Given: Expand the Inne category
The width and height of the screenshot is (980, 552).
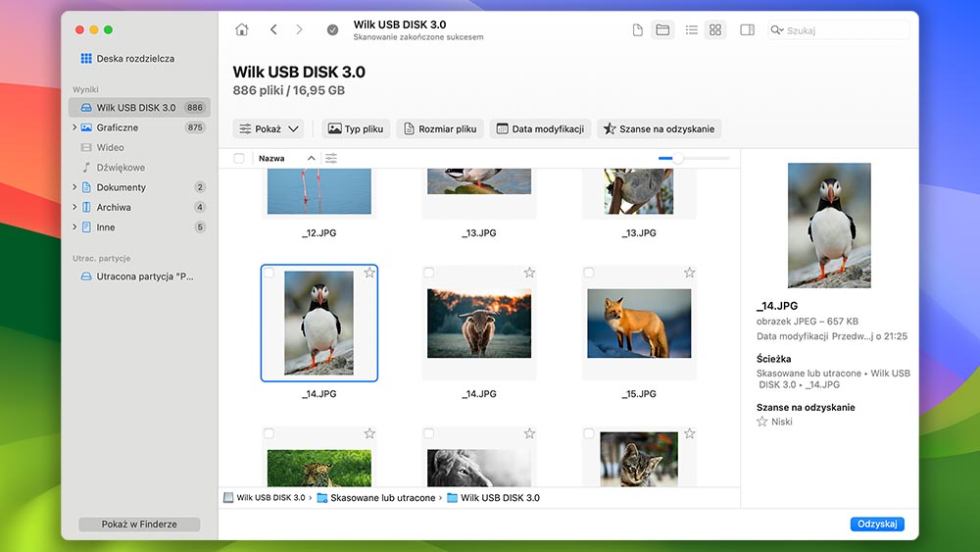Looking at the screenshot, I should pyautogui.click(x=74, y=226).
